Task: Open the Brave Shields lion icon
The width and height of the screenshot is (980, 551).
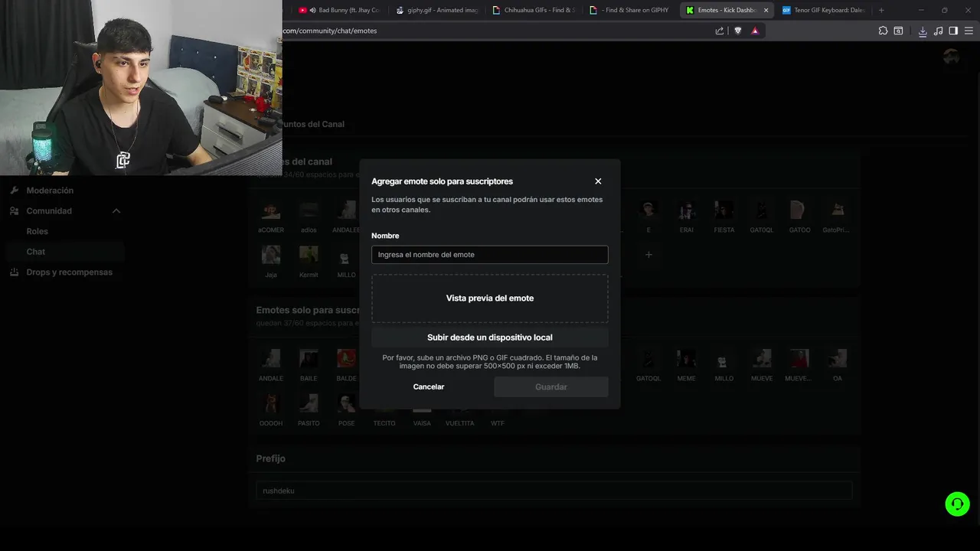Action: (x=738, y=31)
